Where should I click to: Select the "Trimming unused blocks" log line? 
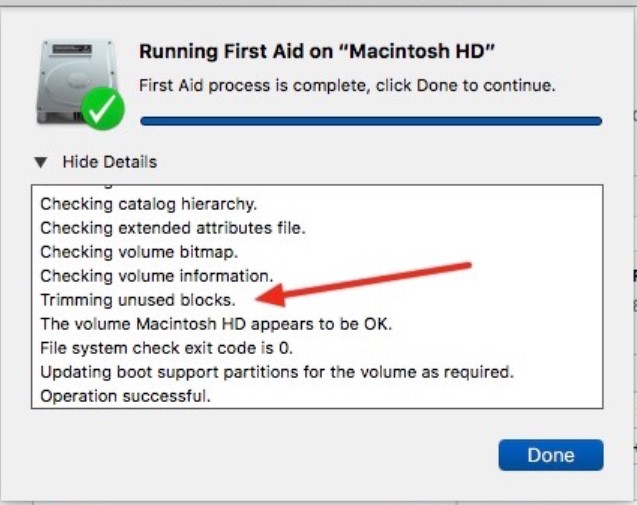137,300
